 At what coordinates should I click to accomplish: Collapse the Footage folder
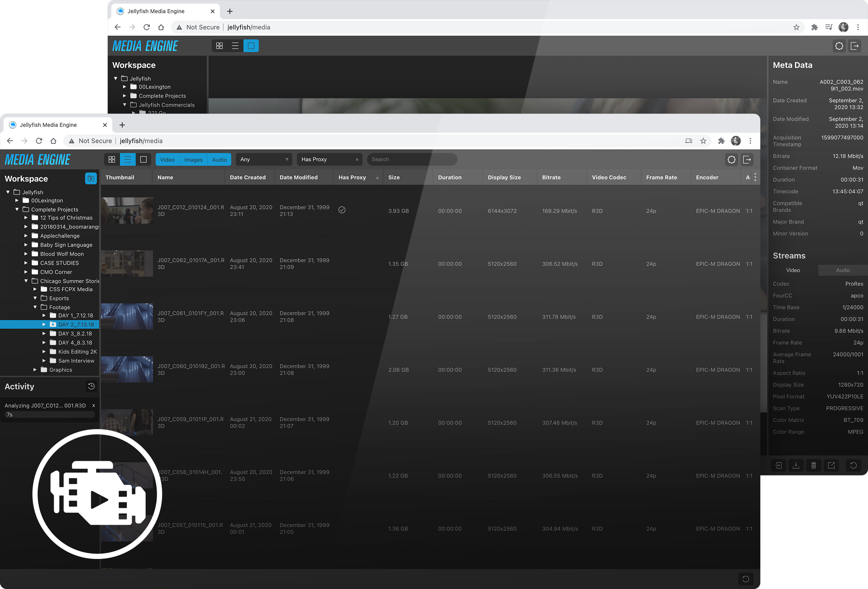35,307
